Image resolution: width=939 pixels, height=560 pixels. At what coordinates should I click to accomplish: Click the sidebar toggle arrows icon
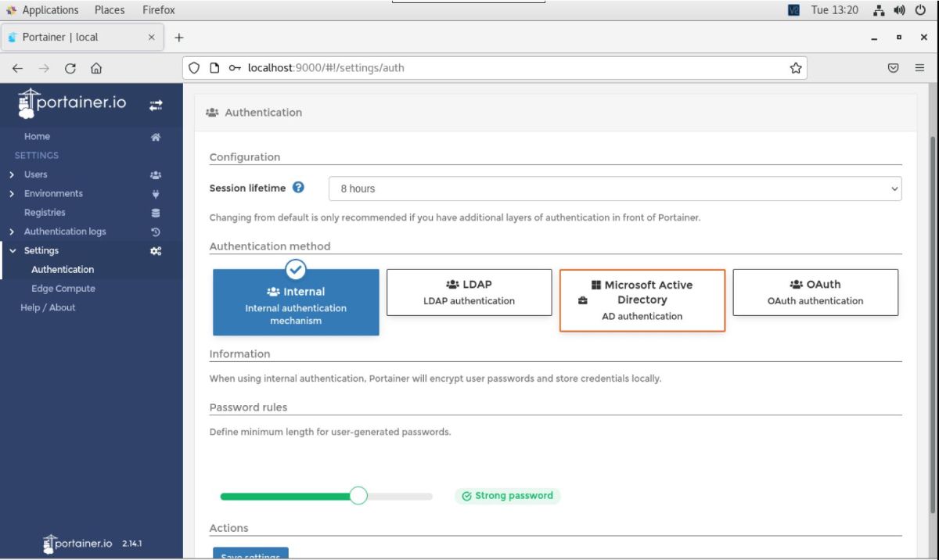tap(156, 104)
